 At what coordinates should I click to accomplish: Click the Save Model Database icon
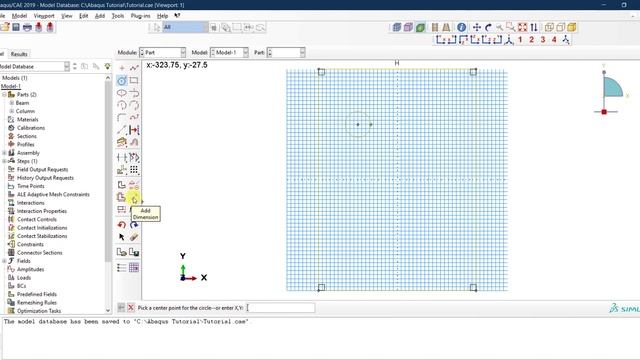point(16,27)
